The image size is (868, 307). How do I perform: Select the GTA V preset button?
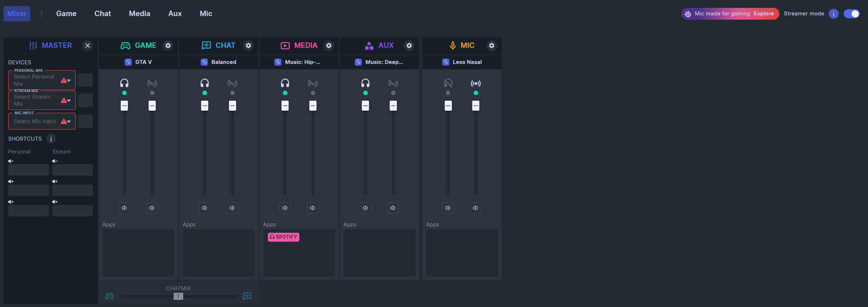click(138, 62)
